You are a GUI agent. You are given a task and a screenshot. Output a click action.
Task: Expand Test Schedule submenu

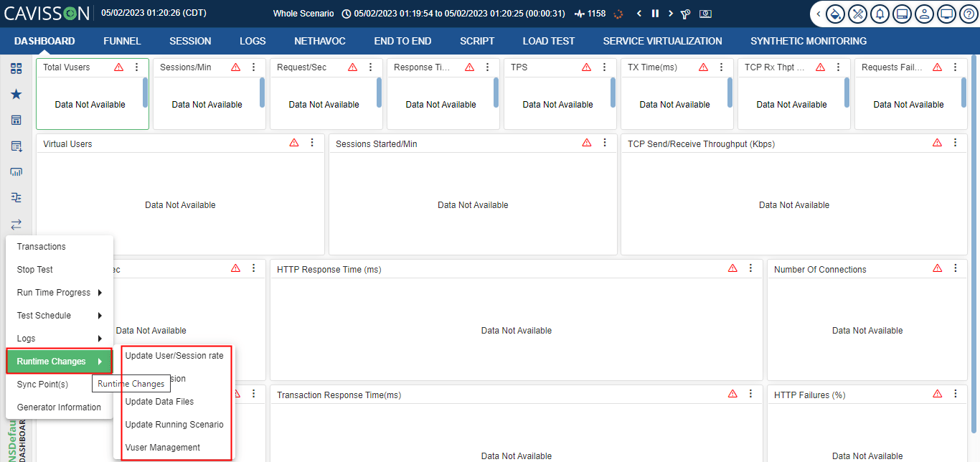coord(60,316)
